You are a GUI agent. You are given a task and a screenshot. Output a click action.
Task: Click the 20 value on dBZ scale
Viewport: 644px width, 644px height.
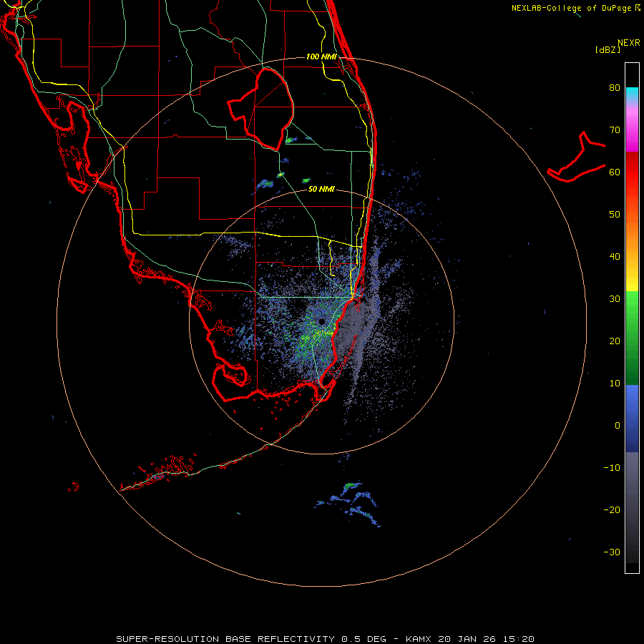(x=615, y=341)
